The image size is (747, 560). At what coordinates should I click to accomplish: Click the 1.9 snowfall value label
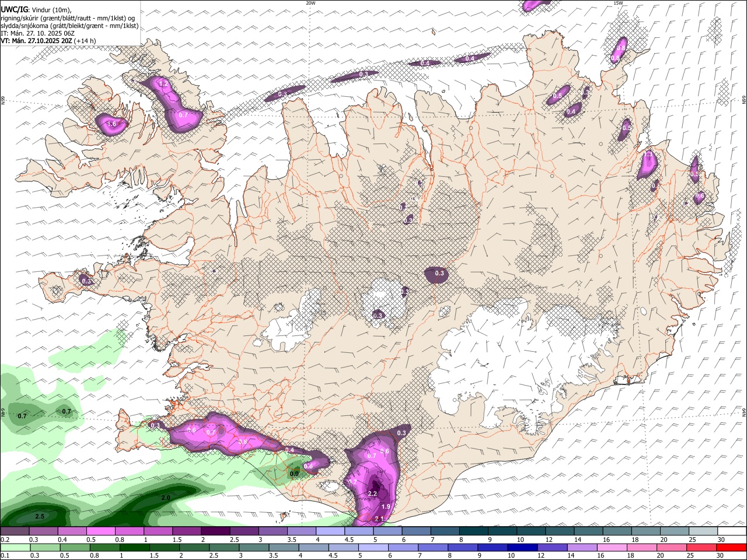click(x=385, y=507)
